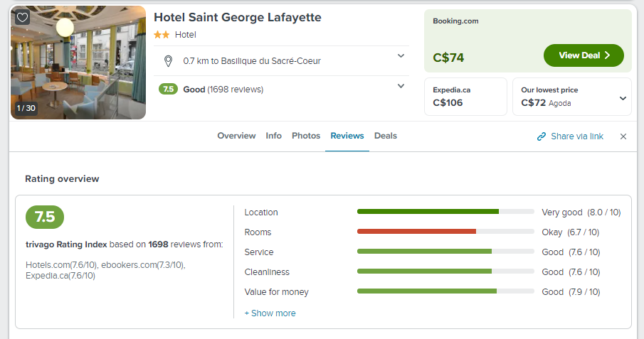This screenshot has height=339, width=644.
Task: Click the large 7.5 trivago rating badge
Action: point(45,217)
